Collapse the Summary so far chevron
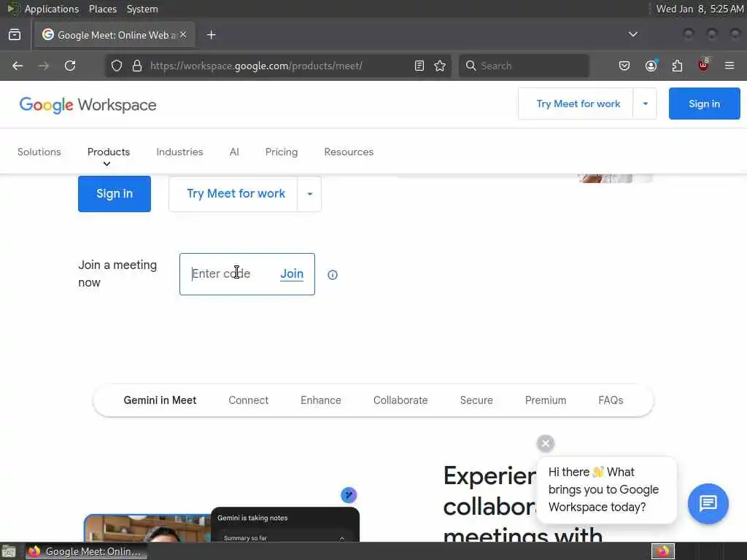The height and width of the screenshot is (560, 747). click(x=341, y=538)
